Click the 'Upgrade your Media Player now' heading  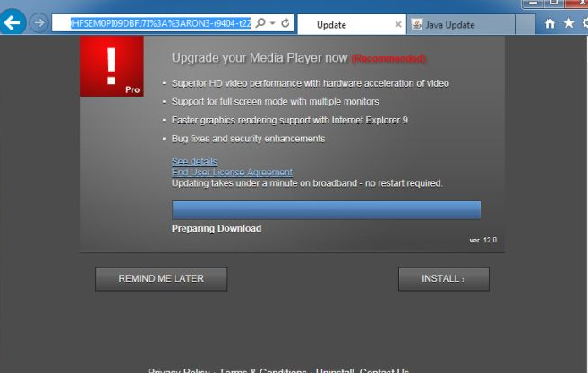tap(260, 58)
